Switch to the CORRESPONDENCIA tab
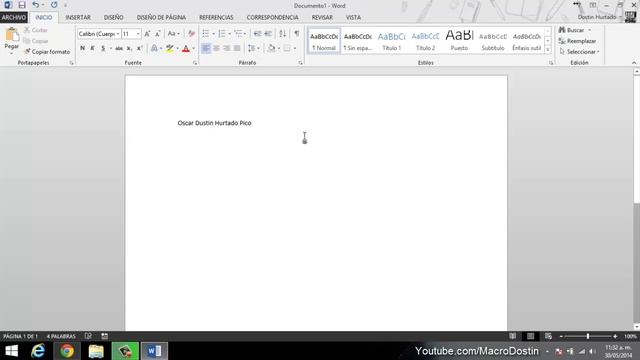Screen dimensions: 640x360 tap(273, 18)
